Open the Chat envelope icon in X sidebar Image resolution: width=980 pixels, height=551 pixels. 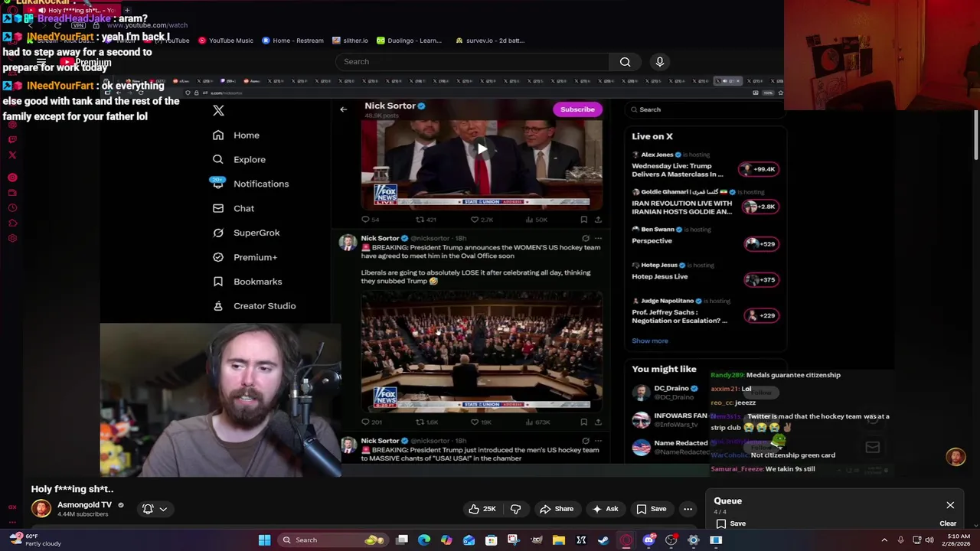coord(218,208)
